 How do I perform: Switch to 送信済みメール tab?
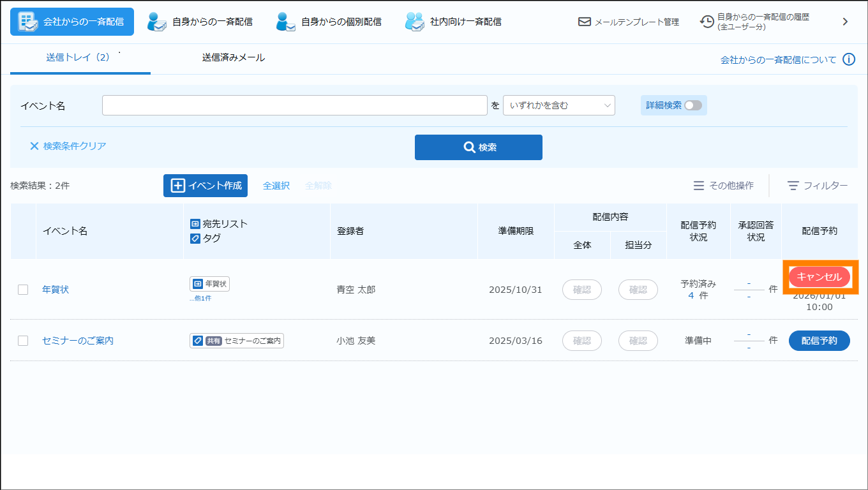(234, 57)
